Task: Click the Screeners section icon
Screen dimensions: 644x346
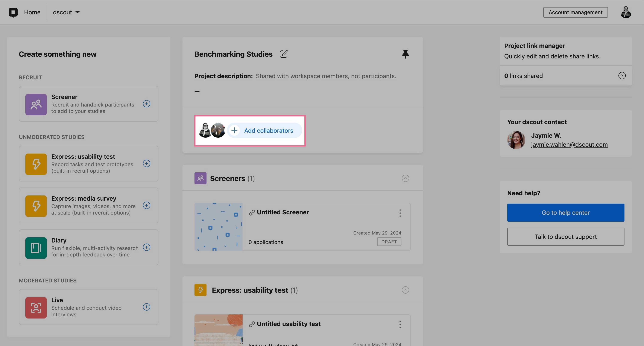Action: 200,178
